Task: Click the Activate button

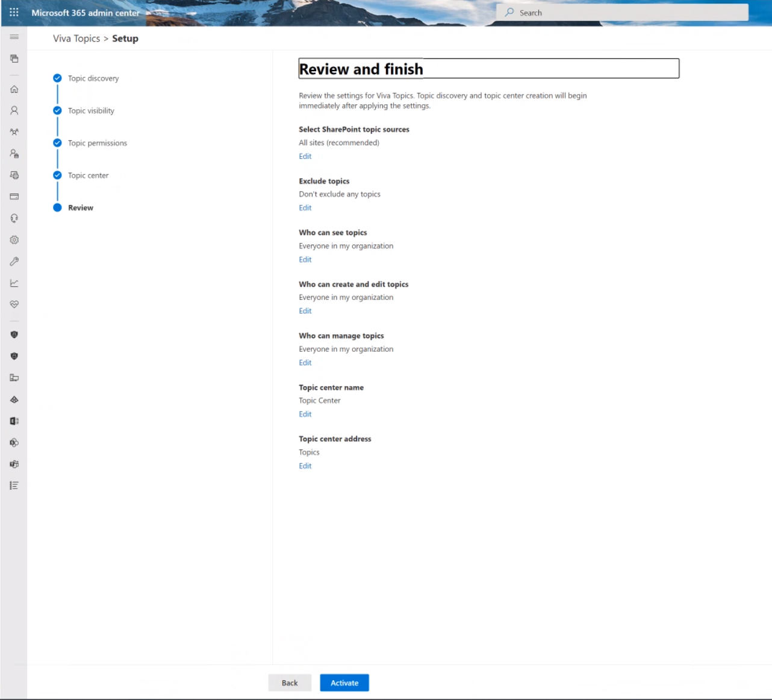Action: tap(344, 683)
